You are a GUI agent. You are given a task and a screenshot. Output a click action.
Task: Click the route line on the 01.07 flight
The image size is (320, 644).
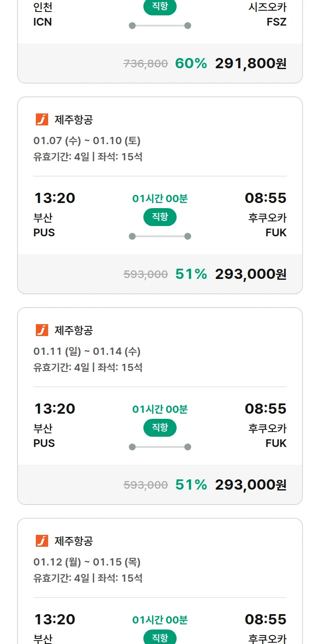(160, 236)
